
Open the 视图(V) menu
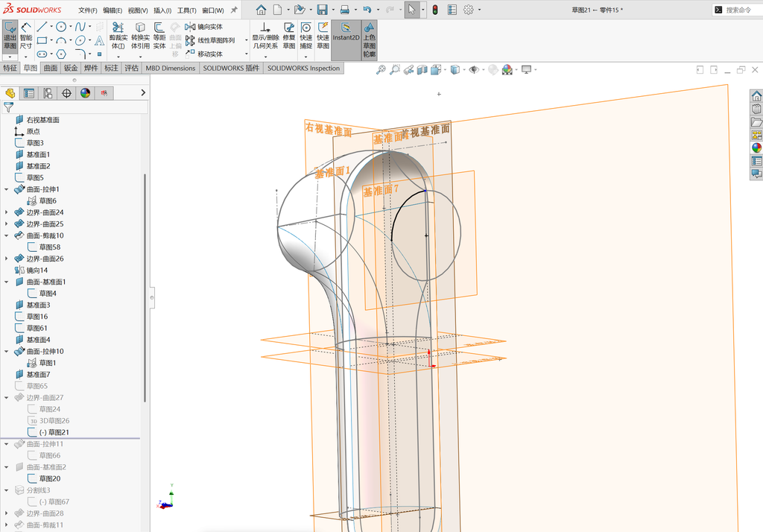pos(138,10)
